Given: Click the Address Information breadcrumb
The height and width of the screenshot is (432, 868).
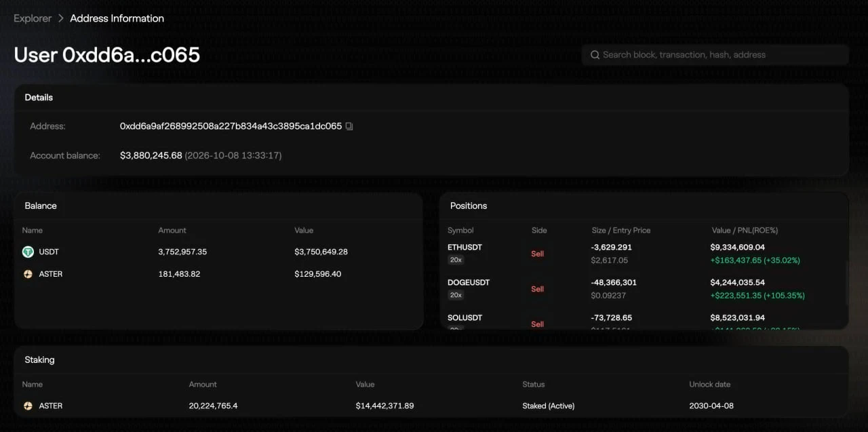Looking at the screenshot, I should (x=117, y=18).
